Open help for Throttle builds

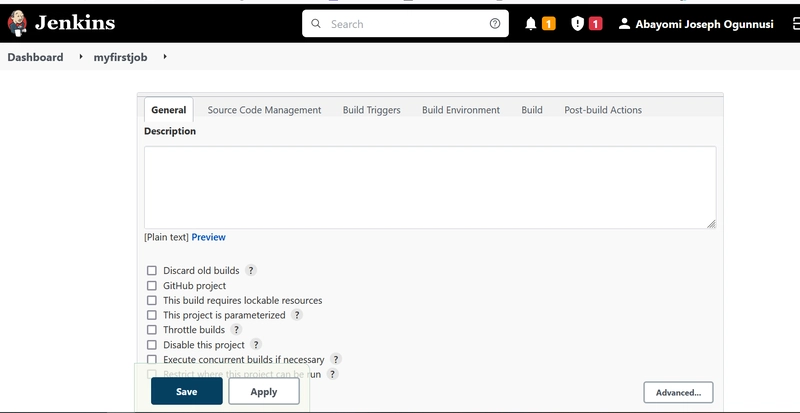236,330
